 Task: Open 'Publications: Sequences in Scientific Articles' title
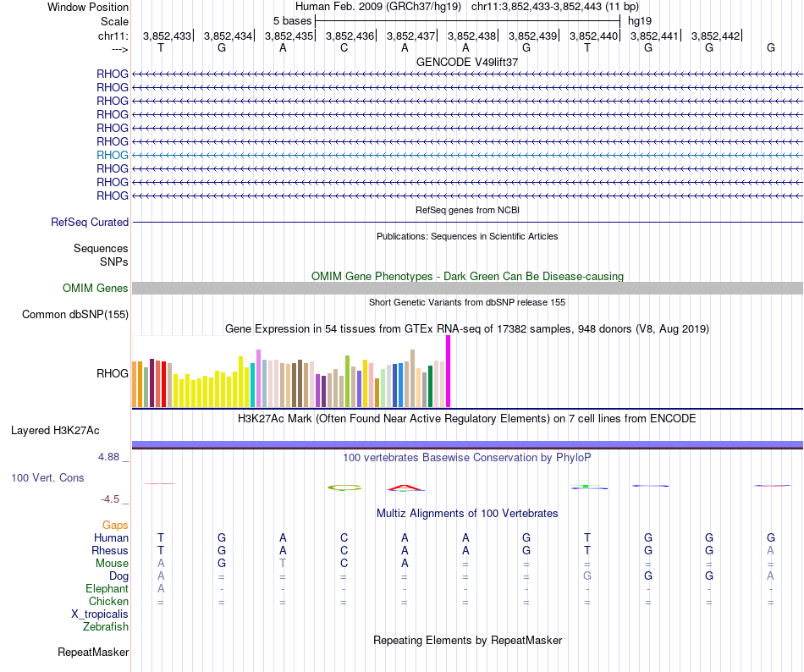coord(467,236)
